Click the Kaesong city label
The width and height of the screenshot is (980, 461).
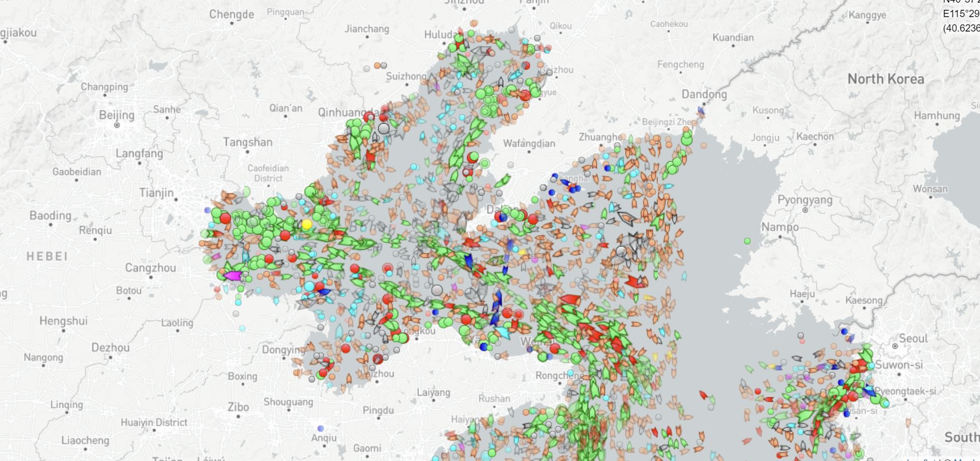point(864,300)
